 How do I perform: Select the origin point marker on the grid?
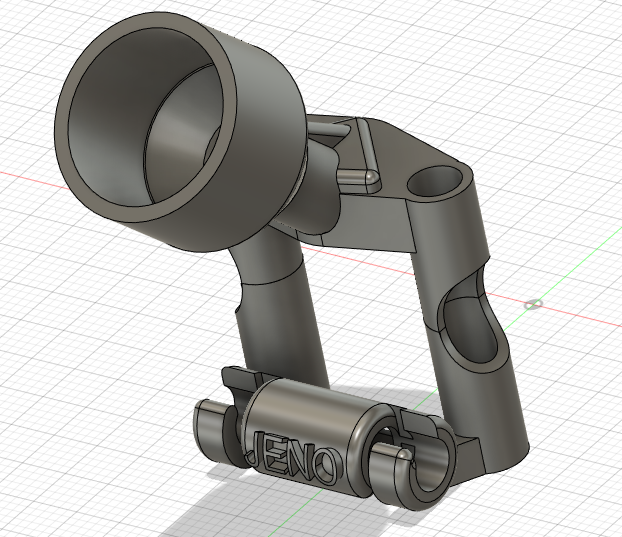click(x=534, y=303)
